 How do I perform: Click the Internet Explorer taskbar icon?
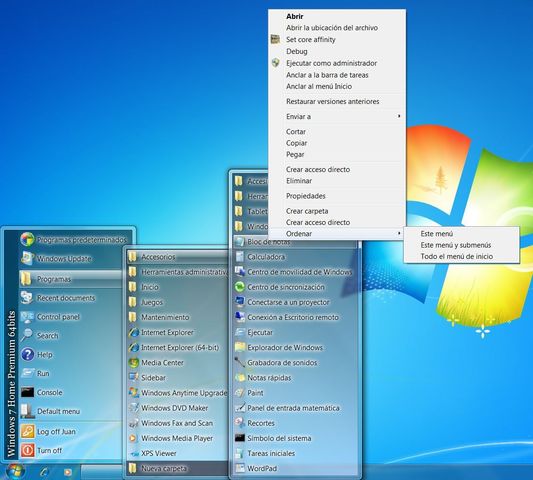click(x=45, y=472)
